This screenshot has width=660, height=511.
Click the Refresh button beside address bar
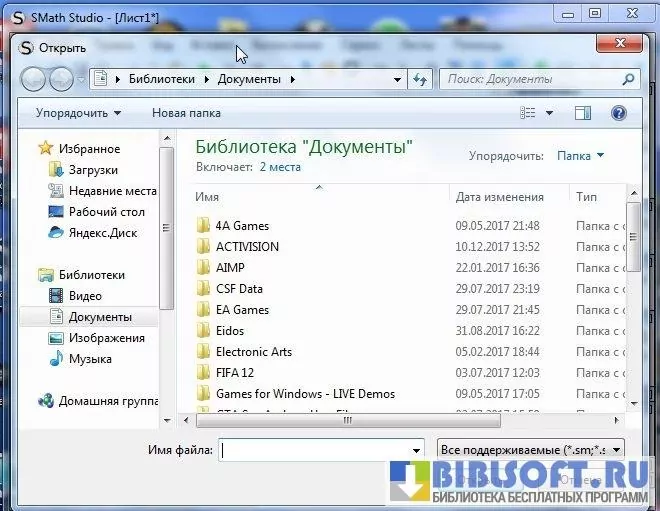coord(420,79)
